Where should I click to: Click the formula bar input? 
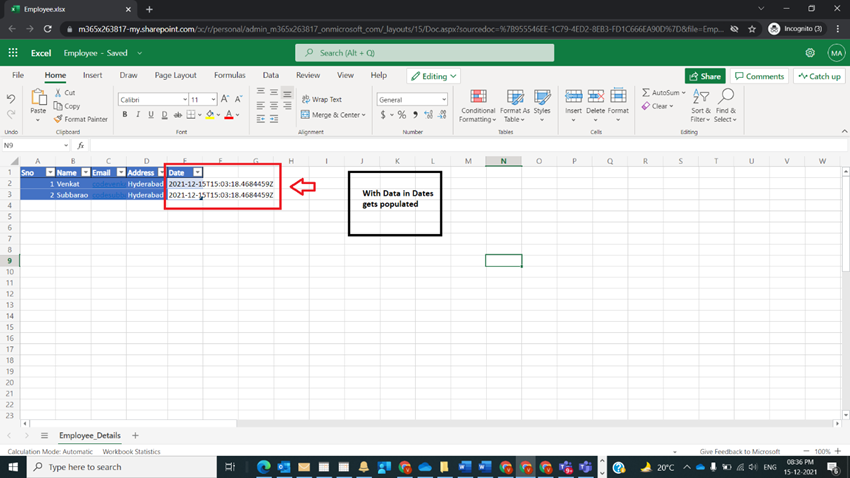[467, 145]
